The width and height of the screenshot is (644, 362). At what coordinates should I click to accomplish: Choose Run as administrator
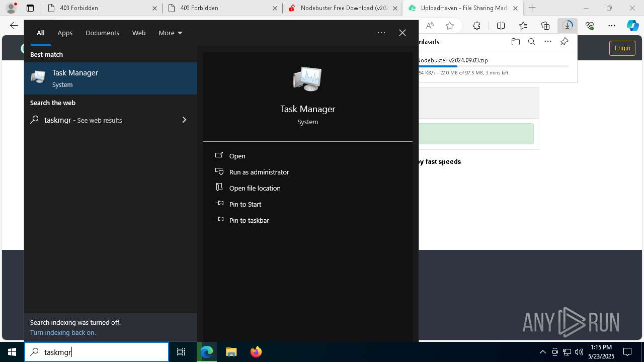[308, 172]
